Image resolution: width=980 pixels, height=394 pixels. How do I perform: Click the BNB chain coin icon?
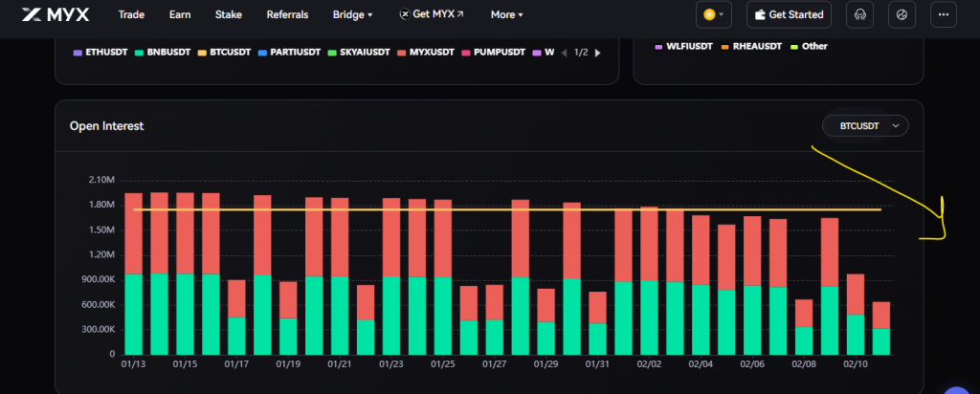point(709,15)
